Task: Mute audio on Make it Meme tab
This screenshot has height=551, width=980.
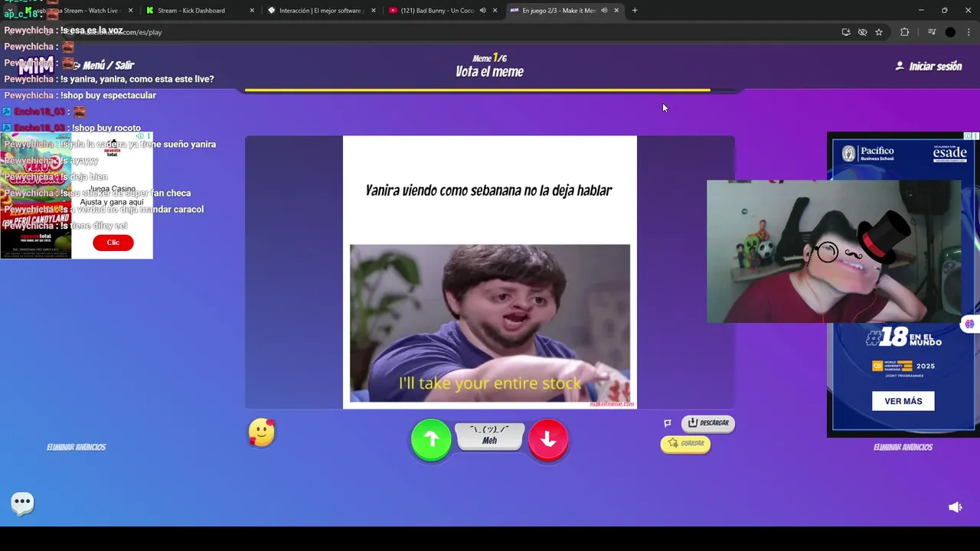Action: pos(604,11)
